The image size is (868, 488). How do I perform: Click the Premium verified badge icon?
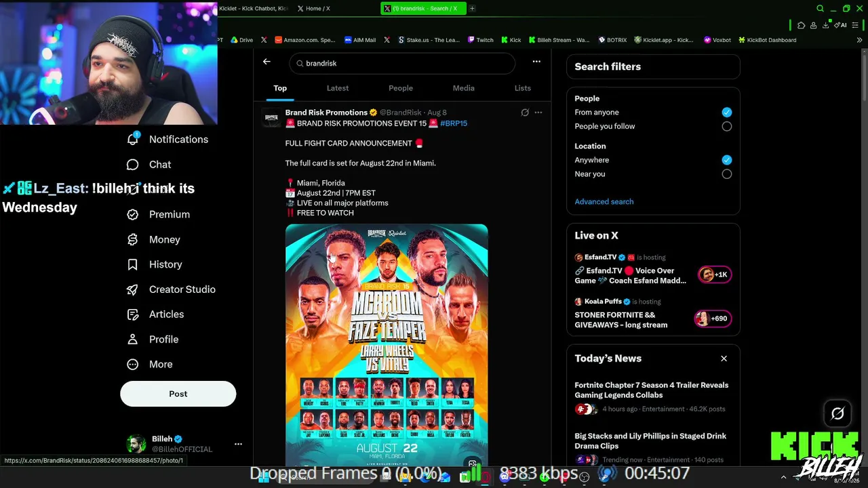click(x=133, y=214)
